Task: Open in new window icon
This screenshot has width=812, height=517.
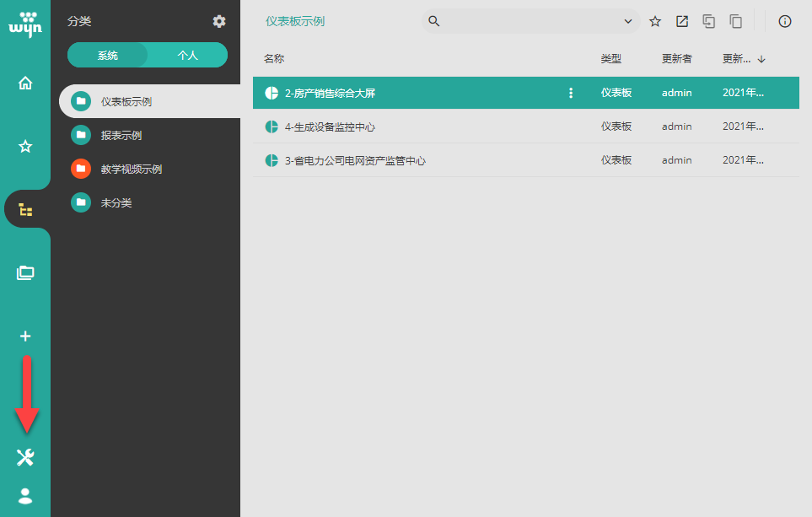Action: 682,21
